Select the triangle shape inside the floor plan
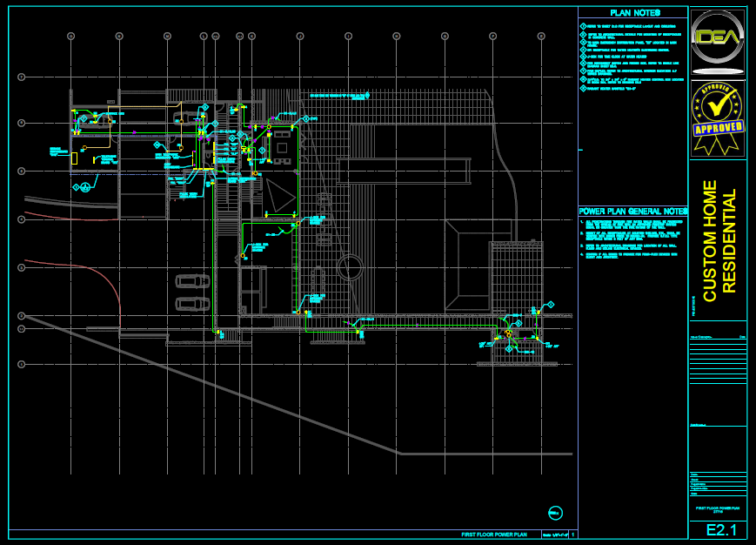756x545 pixels. pos(280,198)
